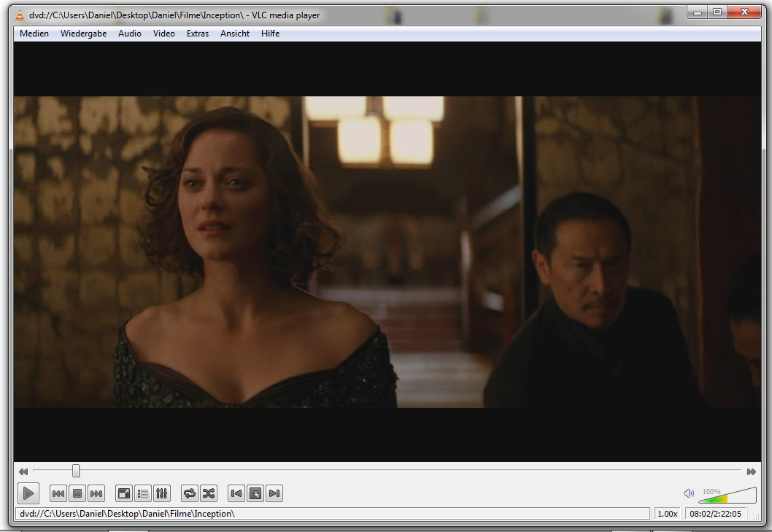Go to next DVD chapter
The width and height of the screenshot is (772, 532).
click(x=275, y=493)
